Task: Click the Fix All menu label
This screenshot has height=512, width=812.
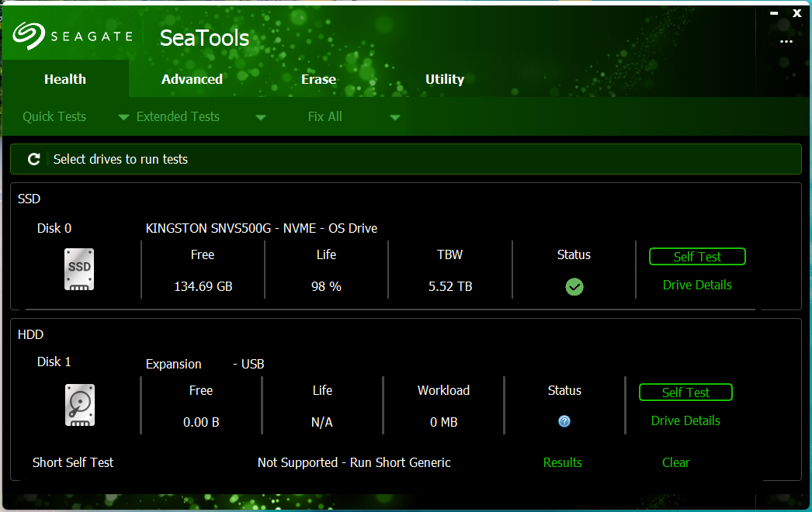Action: pos(324,116)
